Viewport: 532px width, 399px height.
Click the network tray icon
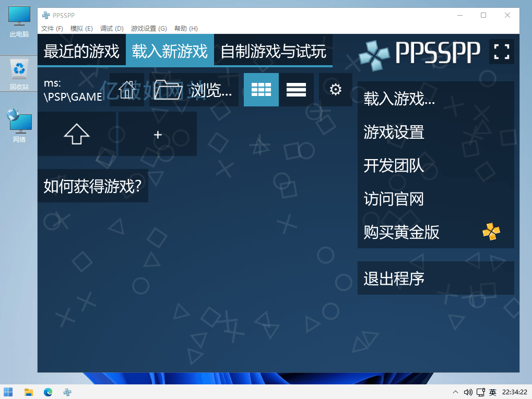click(480, 392)
